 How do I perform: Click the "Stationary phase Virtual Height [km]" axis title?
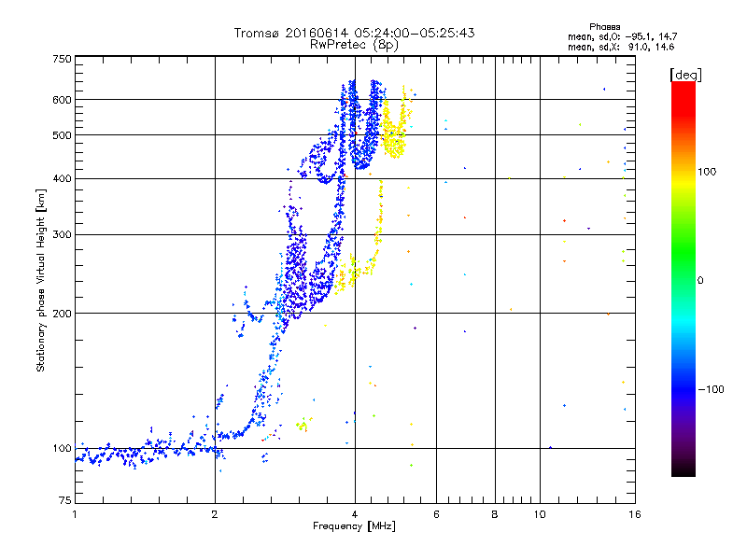pos(40,280)
